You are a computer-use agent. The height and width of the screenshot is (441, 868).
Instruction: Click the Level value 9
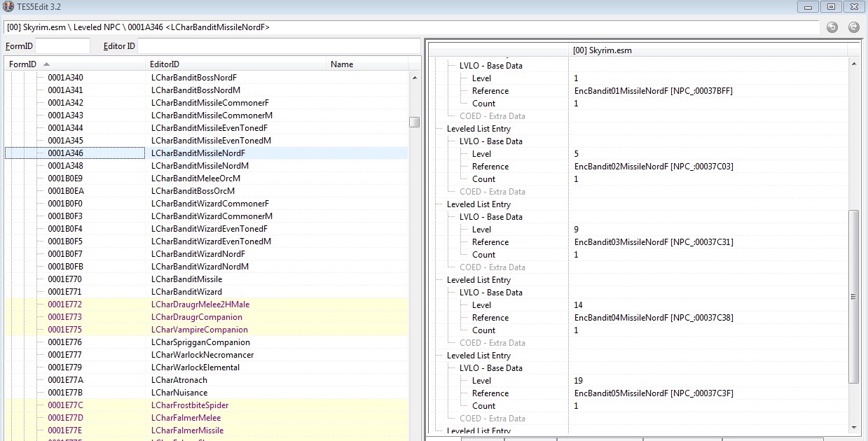click(576, 230)
